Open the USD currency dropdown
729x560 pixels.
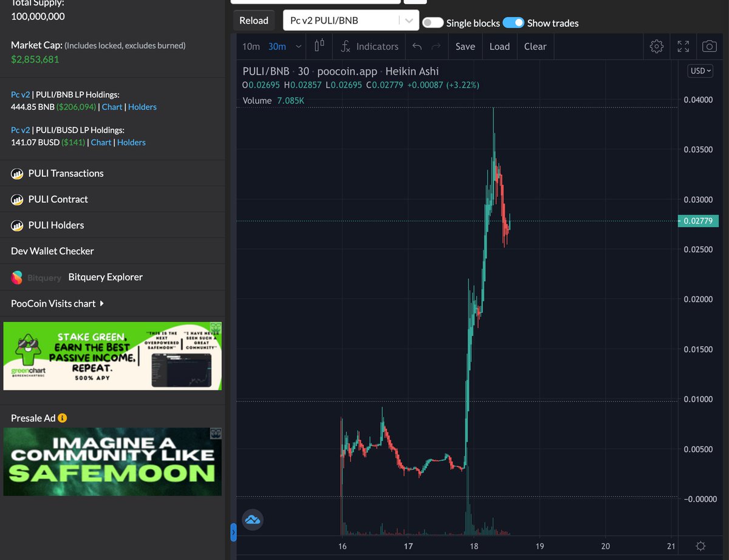pyautogui.click(x=701, y=71)
